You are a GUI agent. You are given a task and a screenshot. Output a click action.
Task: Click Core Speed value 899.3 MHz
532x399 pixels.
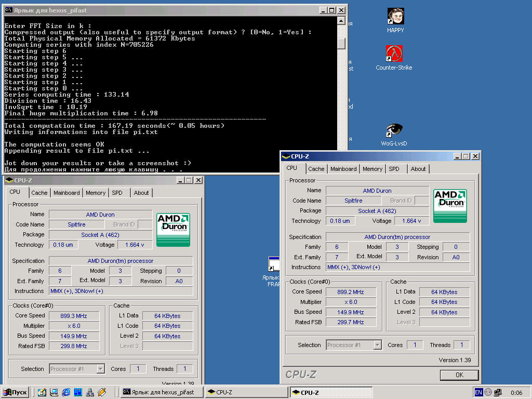[74, 316]
